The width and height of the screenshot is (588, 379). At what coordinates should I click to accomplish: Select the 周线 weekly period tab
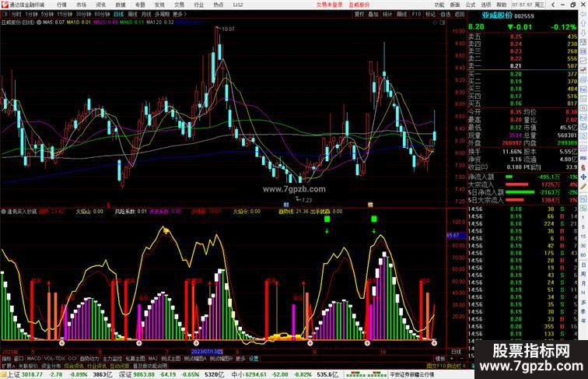pyautogui.click(x=133, y=14)
